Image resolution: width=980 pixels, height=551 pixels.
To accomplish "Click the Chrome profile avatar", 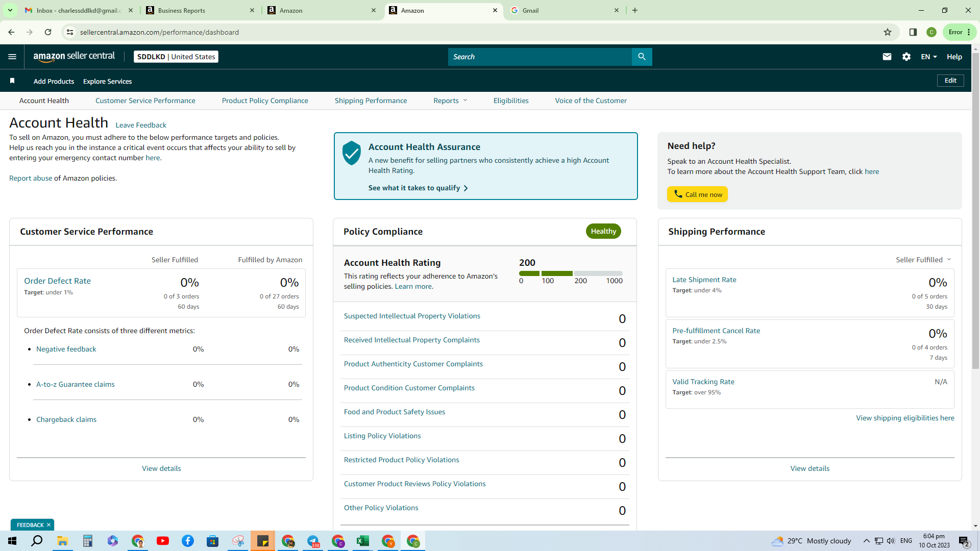I will point(932,32).
